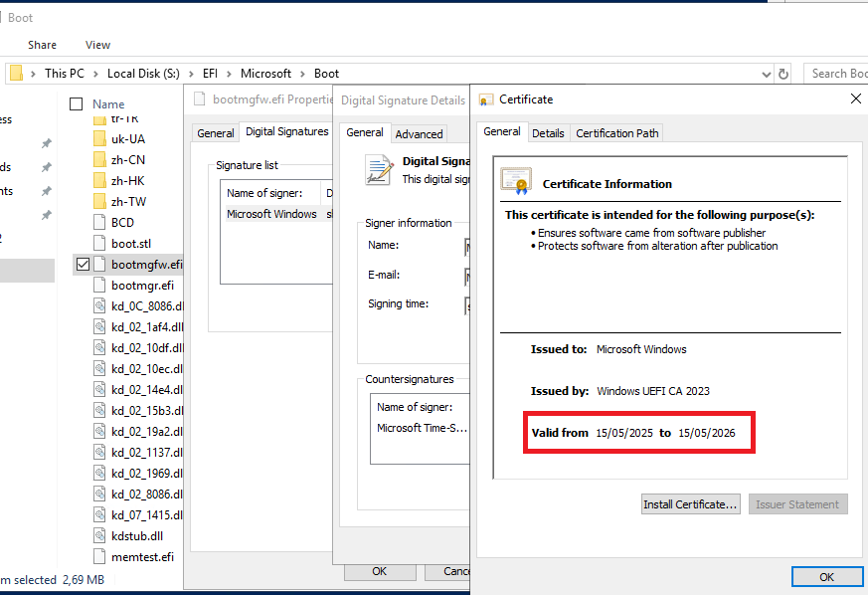Select General tab in Certificate window
This screenshot has height=595, width=868.
point(501,132)
